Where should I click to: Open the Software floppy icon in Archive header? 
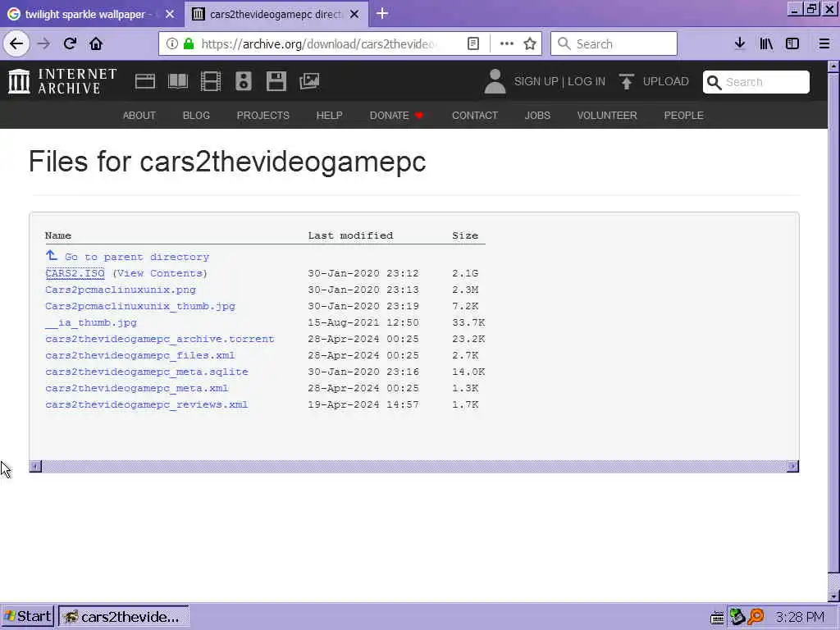[276, 81]
